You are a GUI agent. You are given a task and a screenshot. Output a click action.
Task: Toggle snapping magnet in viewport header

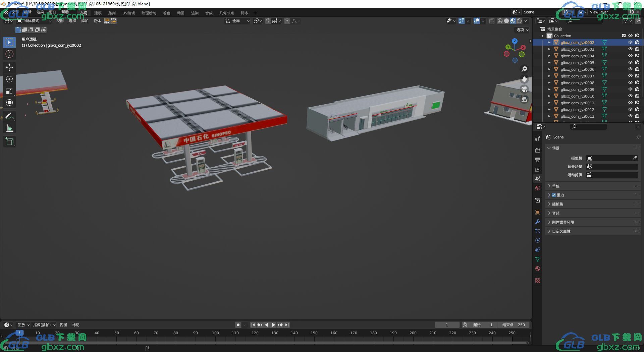(x=268, y=21)
